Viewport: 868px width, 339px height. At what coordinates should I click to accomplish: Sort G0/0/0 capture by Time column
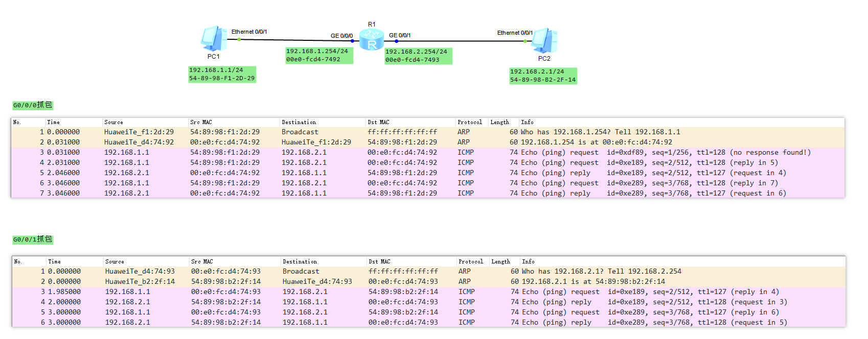pos(54,123)
